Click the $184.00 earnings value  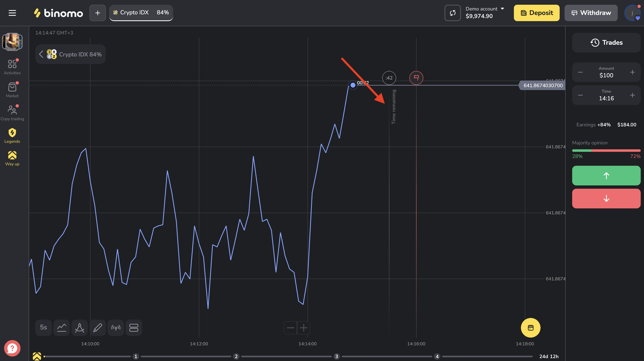coord(627,125)
